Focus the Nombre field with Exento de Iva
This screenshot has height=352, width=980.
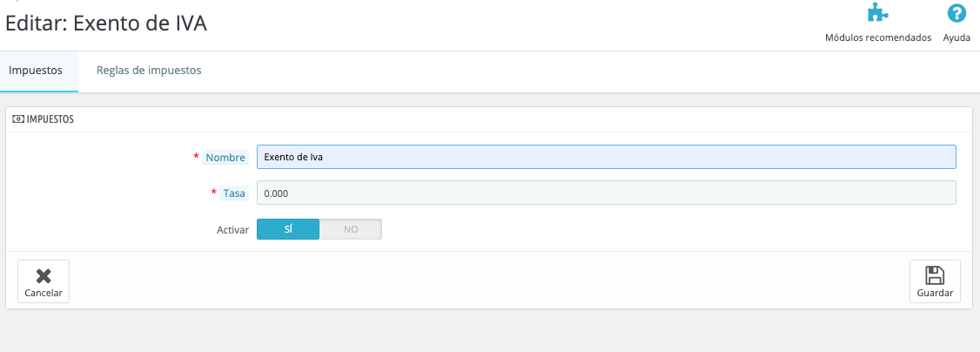coord(607,157)
